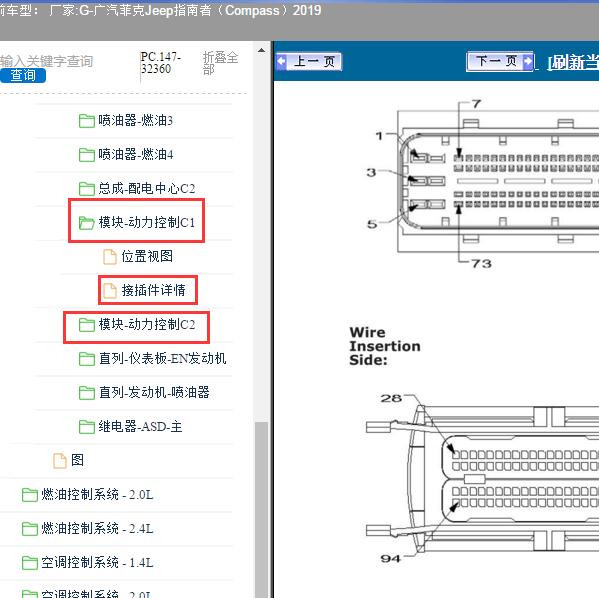Collapse open folder icon of 模块-动力控制C1
This screenshot has height=598, width=599.
point(87,223)
